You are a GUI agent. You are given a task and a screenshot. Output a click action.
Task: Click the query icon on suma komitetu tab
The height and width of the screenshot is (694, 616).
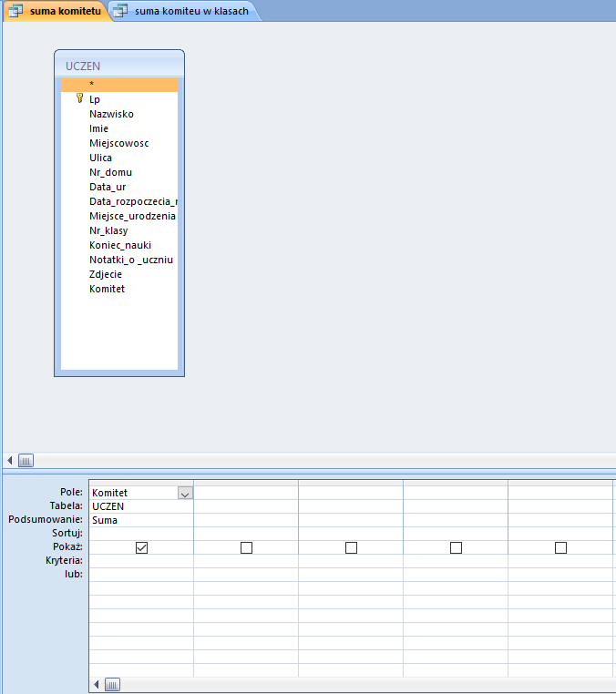tap(15, 11)
